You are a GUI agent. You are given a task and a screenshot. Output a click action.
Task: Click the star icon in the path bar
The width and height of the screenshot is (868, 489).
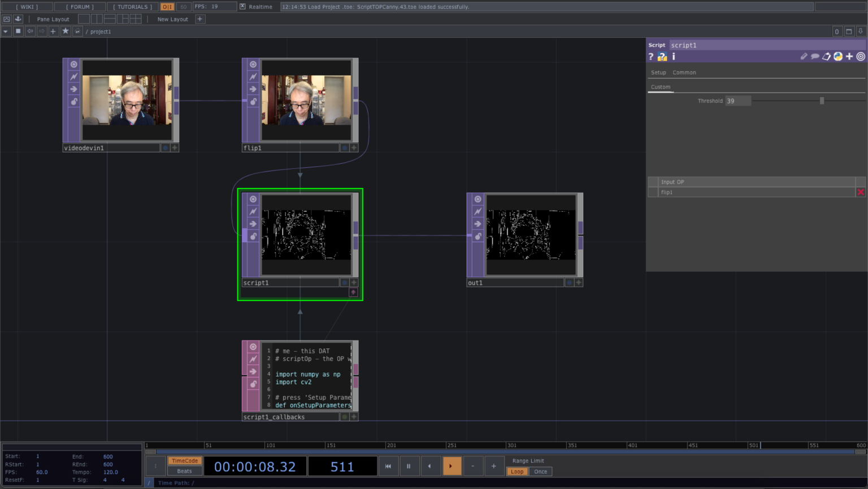66,31
